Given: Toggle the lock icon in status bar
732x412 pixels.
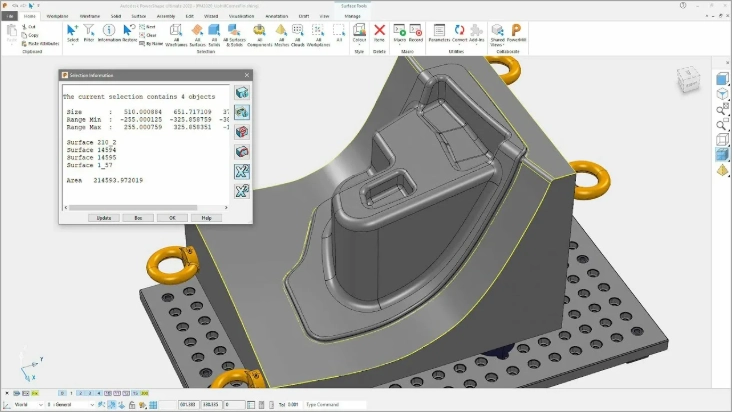Looking at the screenshot, I should [x=132, y=405].
